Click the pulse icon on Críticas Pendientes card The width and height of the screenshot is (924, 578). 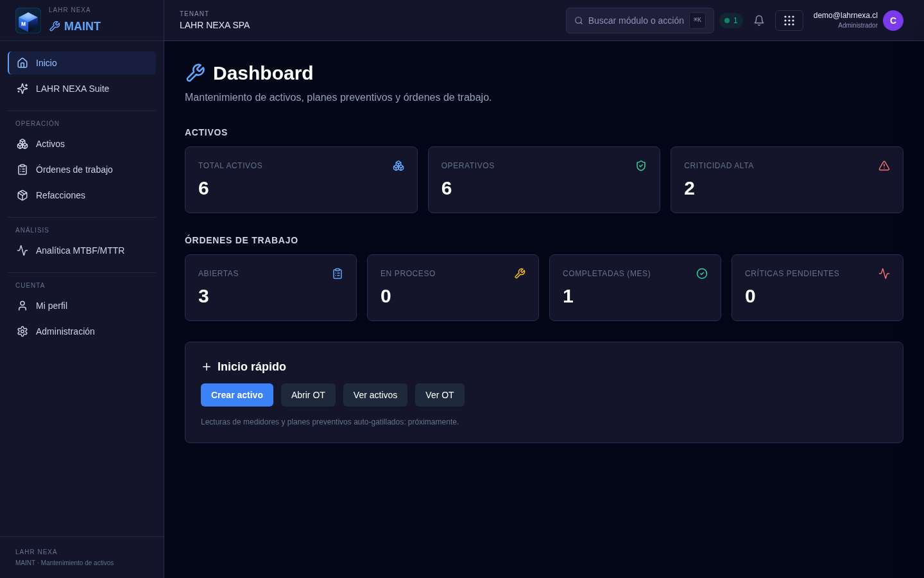884,274
